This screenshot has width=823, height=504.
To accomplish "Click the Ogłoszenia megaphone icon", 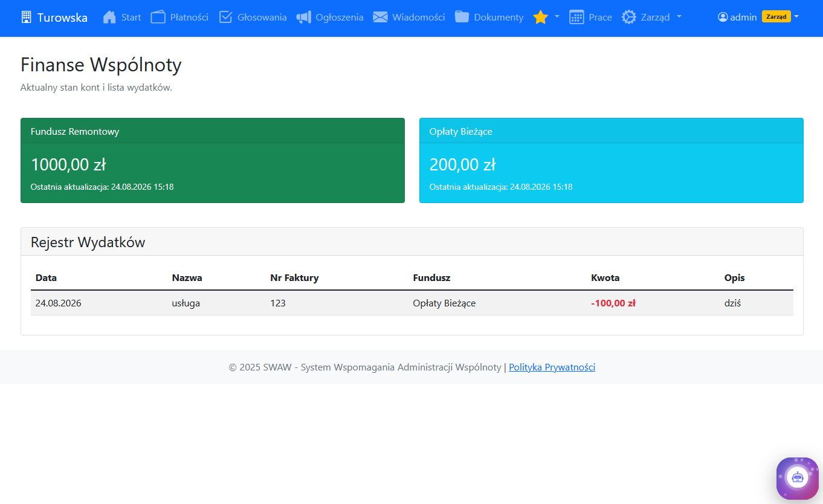I will (304, 17).
